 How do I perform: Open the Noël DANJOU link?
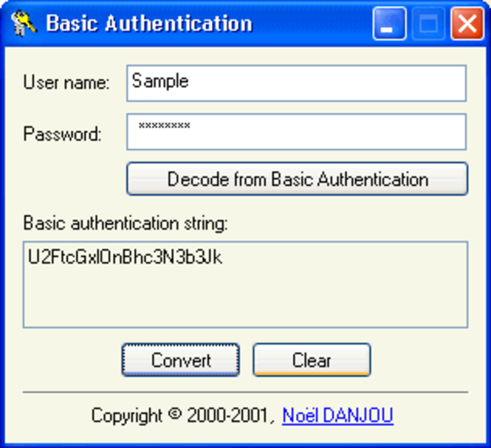tap(337, 416)
